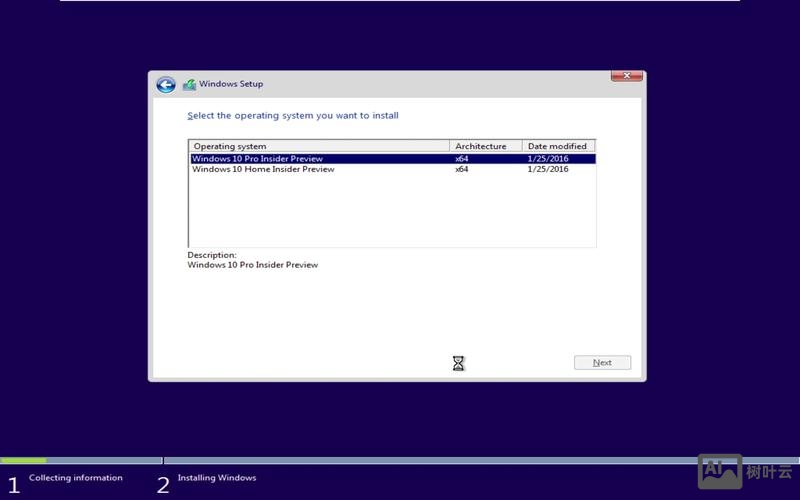Image resolution: width=800 pixels, height=500 pixels.
Task: Click the green setup progress bar
Action: [x=23, y=461]
